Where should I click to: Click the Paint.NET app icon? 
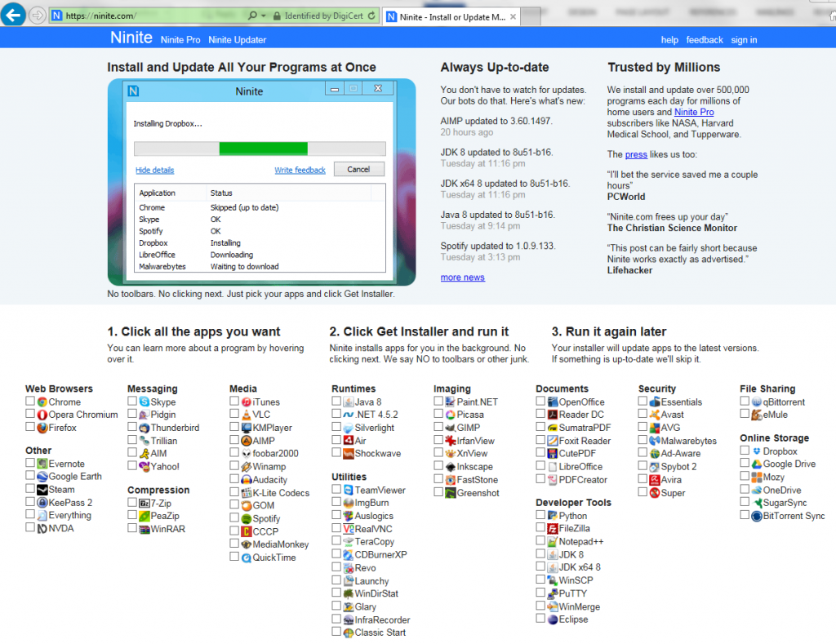[451, 402]
